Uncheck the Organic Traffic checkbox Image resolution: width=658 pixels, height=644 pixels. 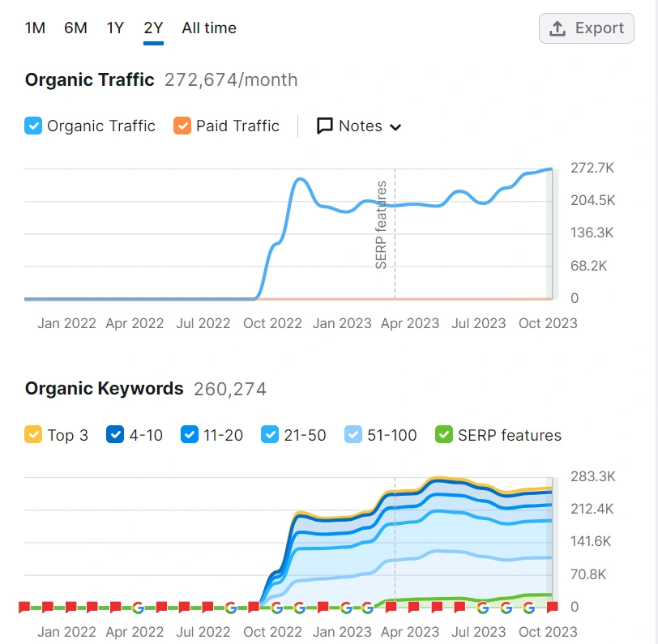33,126
